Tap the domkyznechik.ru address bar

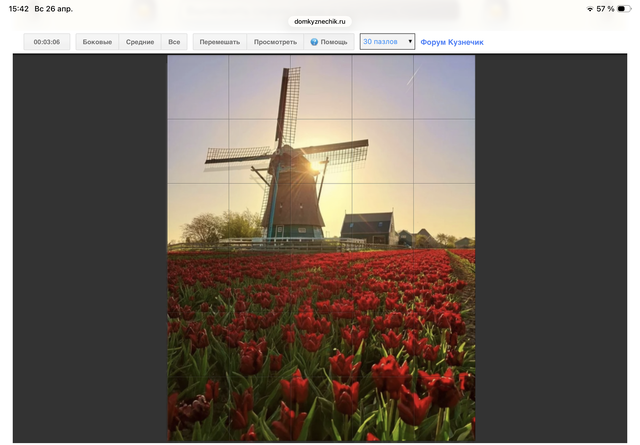click(319, 20)
